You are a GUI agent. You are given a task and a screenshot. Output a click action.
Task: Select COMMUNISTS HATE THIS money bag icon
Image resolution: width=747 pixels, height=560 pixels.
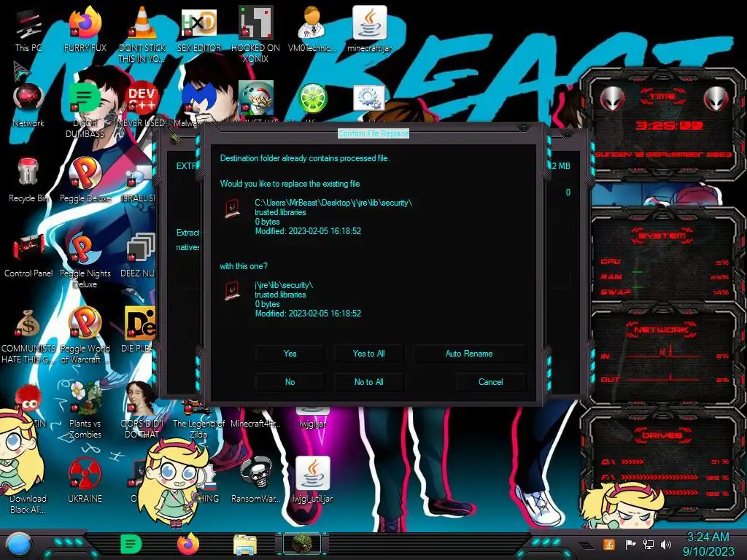tap(28, 335)
